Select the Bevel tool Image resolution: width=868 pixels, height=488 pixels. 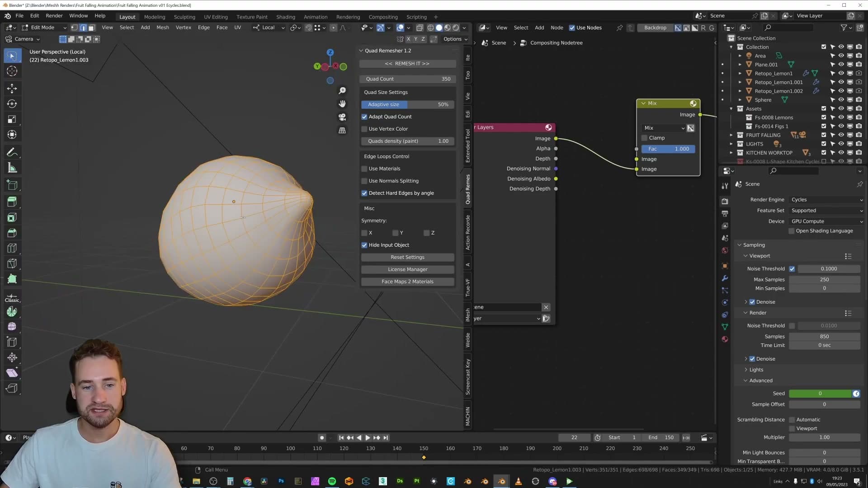tap(12, 233)
